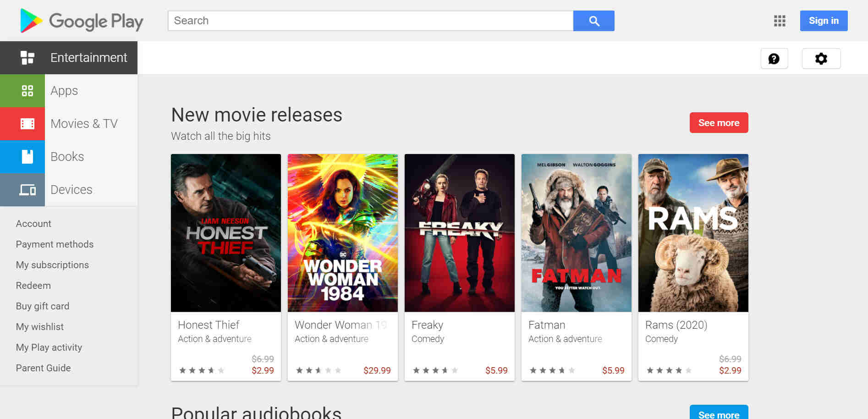868x419 pixels.
Task: Click the star rating on Honest Thief
Action: [x=202, y=370]
